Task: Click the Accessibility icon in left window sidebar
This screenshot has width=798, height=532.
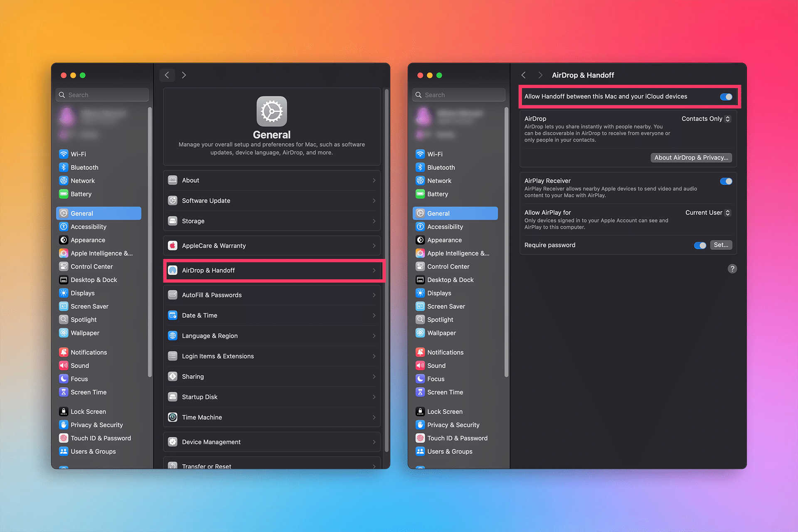Action: coord(64,227)
